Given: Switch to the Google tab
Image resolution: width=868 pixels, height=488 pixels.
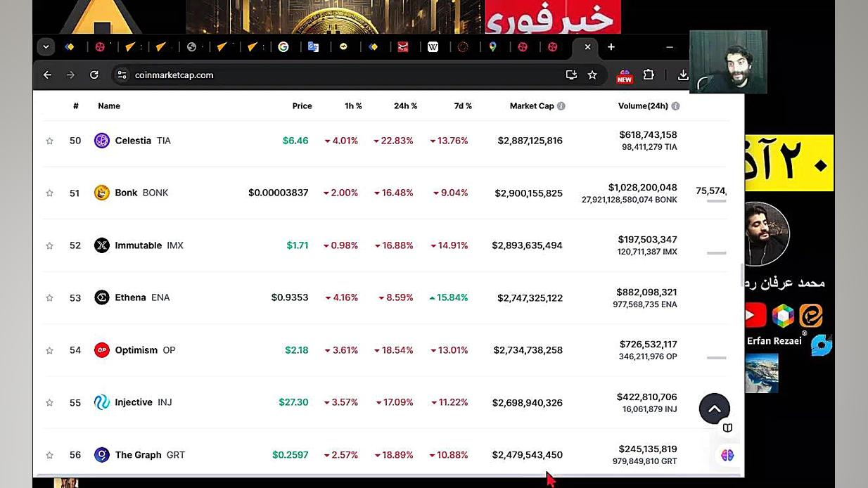Looking at the screenshot, I should click(x=283, y=47).
